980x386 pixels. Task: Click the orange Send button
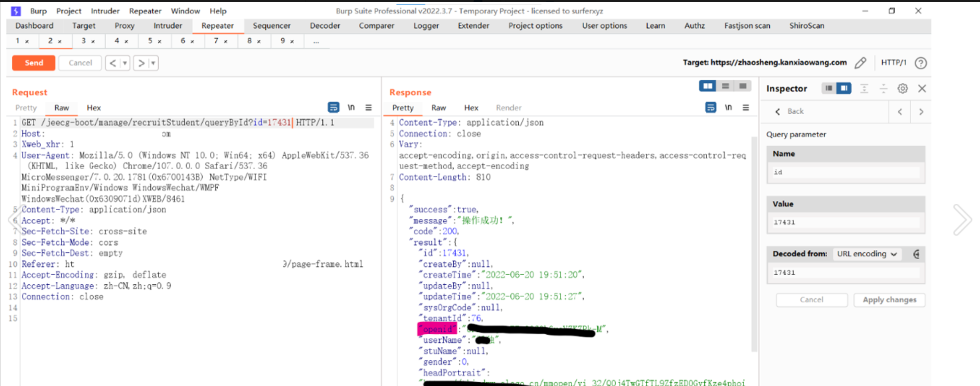tap(34, 63)
